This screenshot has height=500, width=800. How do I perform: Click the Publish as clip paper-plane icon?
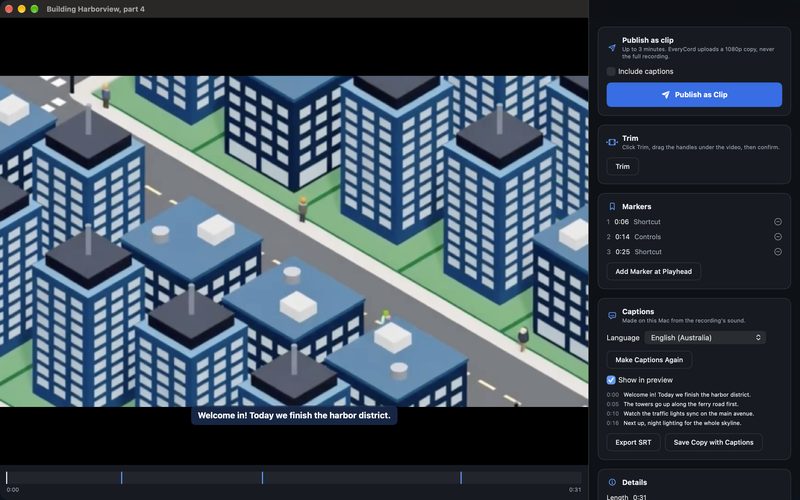tap(612, 48)
